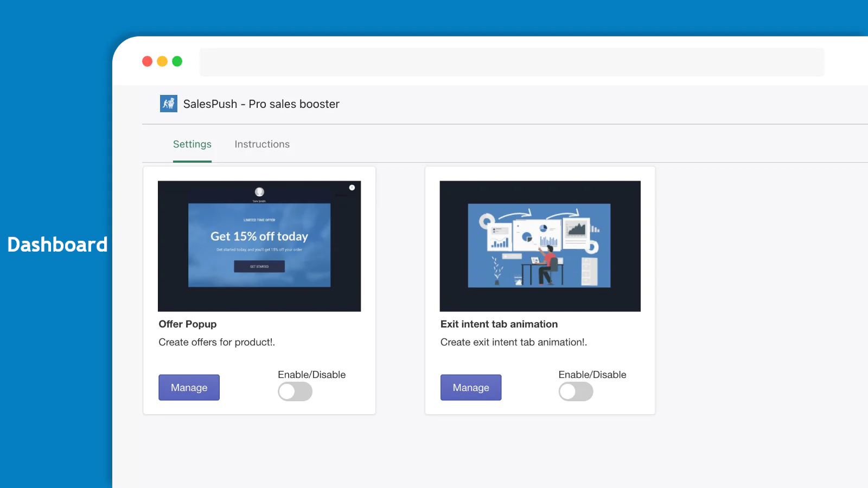
Task: Select the 'Exit intent tab animation' title
Action: (499, 324)
